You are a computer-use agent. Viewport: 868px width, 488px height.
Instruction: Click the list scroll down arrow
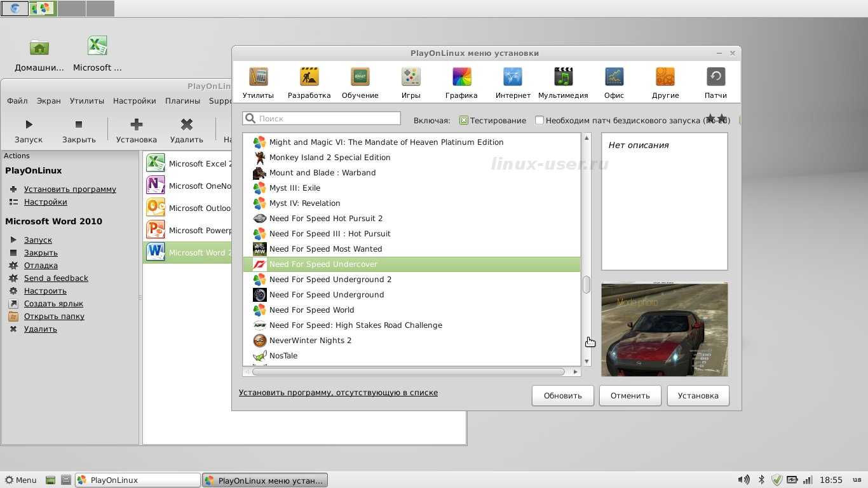pos(587,361)
